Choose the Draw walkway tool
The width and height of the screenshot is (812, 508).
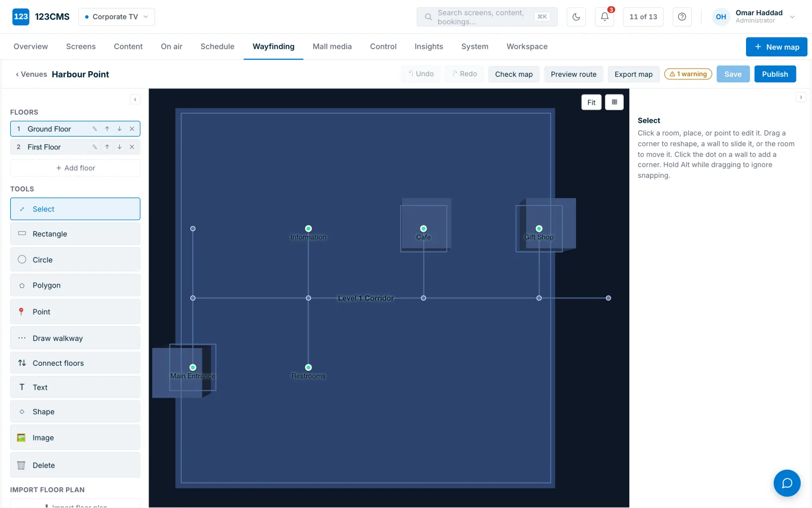75,338
